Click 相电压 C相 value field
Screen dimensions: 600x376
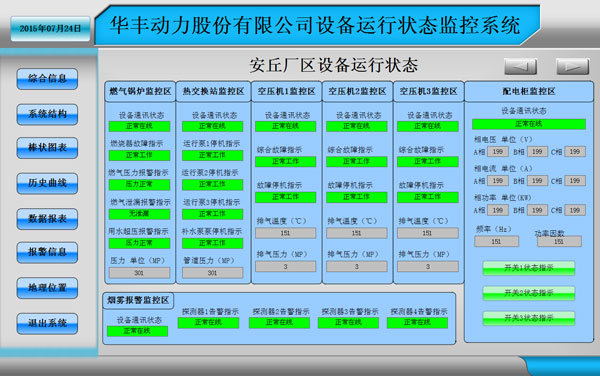575,152
